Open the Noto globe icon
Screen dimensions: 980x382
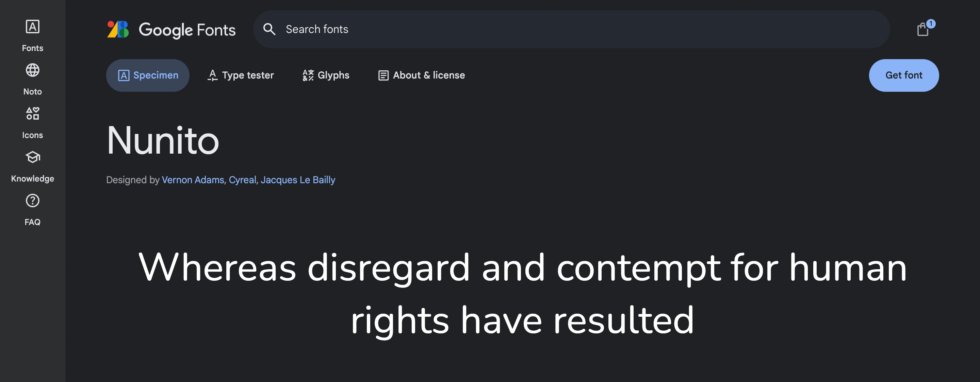[32, 70]
